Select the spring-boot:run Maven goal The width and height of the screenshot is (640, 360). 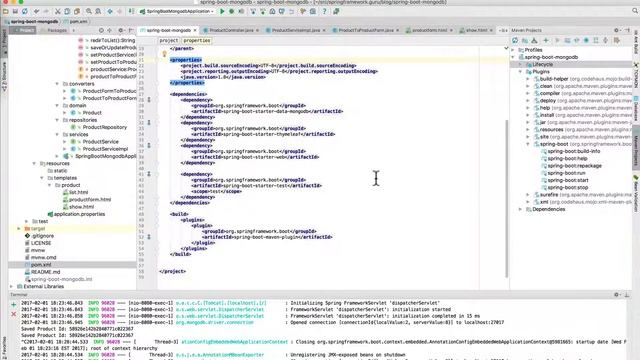[566, 173]
